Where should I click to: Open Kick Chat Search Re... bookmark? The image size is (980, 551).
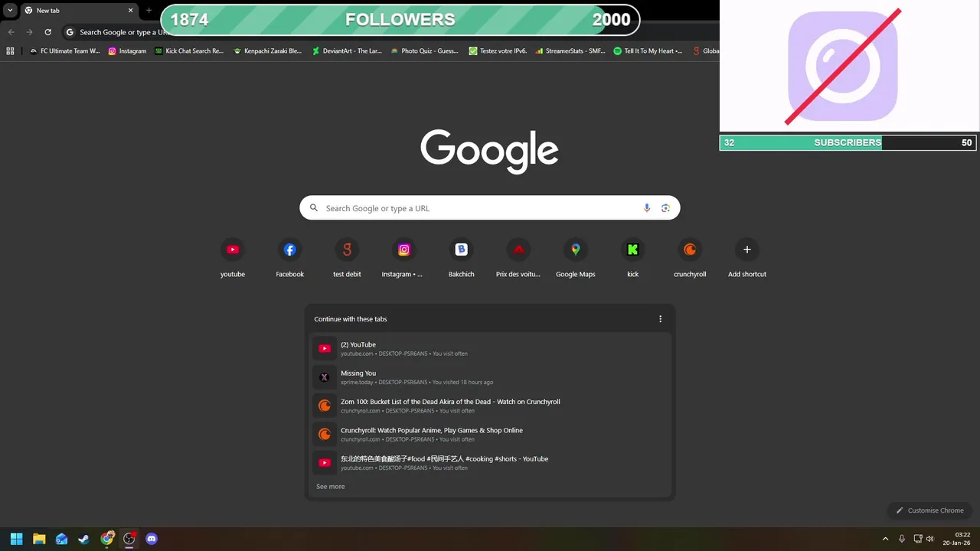click(x=189, y=51)
